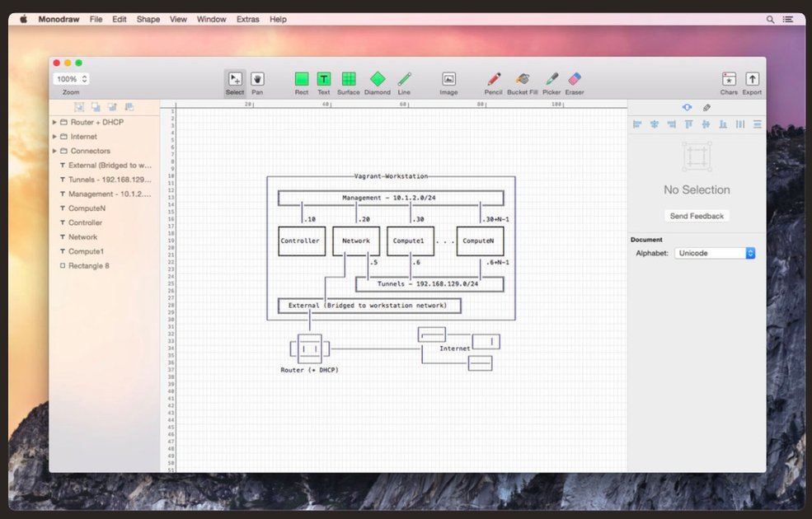Expand the Router + DHCP group

(x=54, y=122)
